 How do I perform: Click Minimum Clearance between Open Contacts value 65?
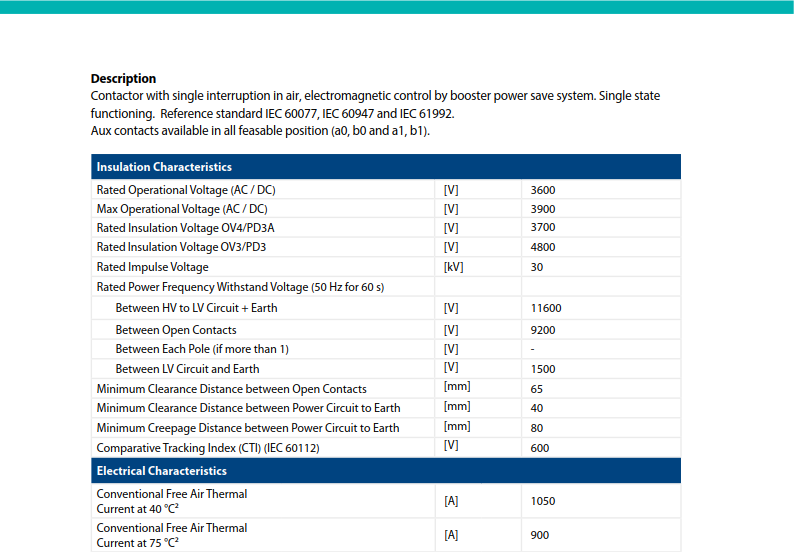[x=537, y=389]
